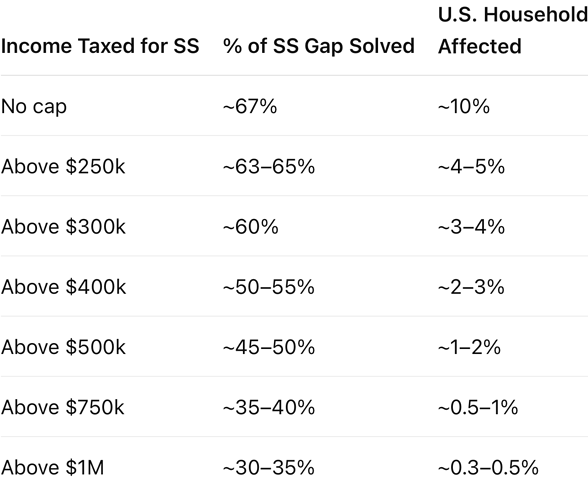Select the 'Above $400k' row label

(x=64, y=287)
